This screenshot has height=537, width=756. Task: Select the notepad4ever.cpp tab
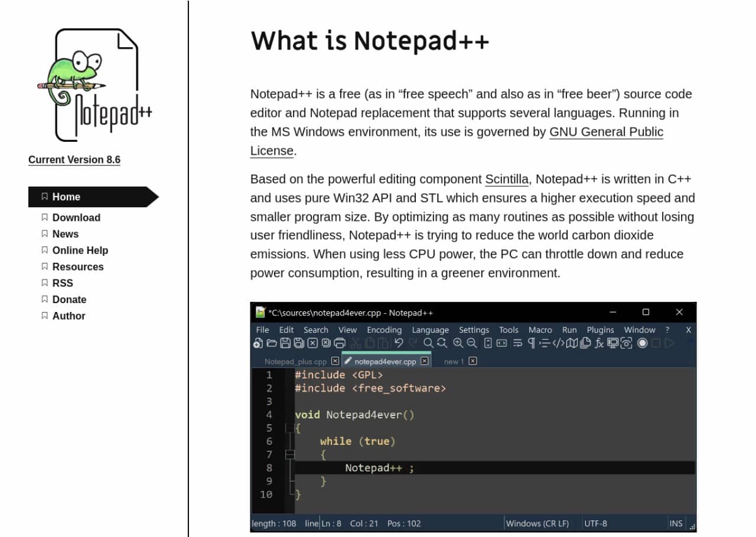[385, 361]
